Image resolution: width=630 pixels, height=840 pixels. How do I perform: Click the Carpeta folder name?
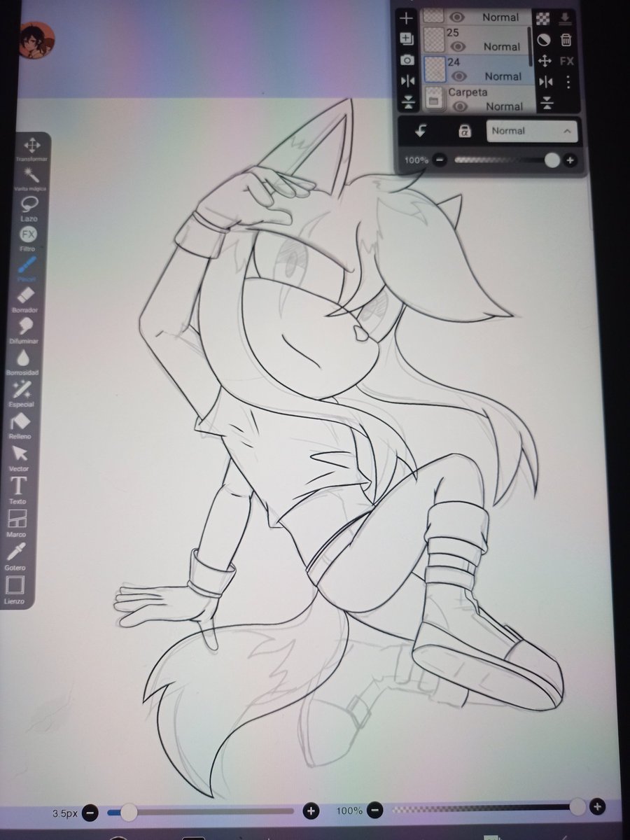click(468, 92)
